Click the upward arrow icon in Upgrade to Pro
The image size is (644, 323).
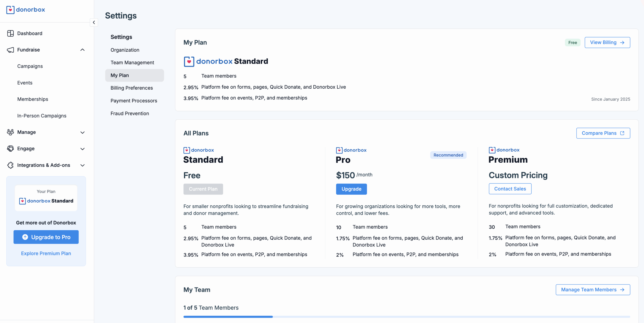click(x=25, y=237)
